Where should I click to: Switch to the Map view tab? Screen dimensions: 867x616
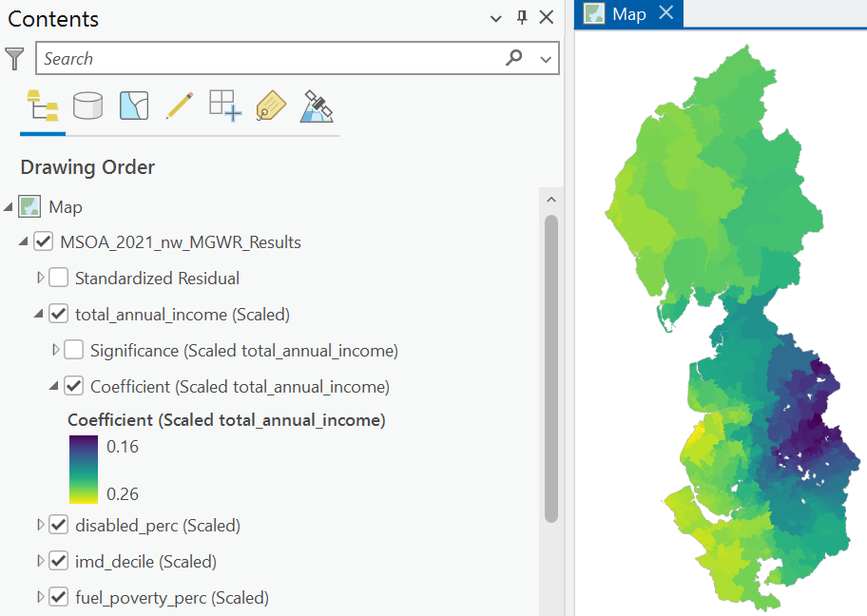[628, 14]
